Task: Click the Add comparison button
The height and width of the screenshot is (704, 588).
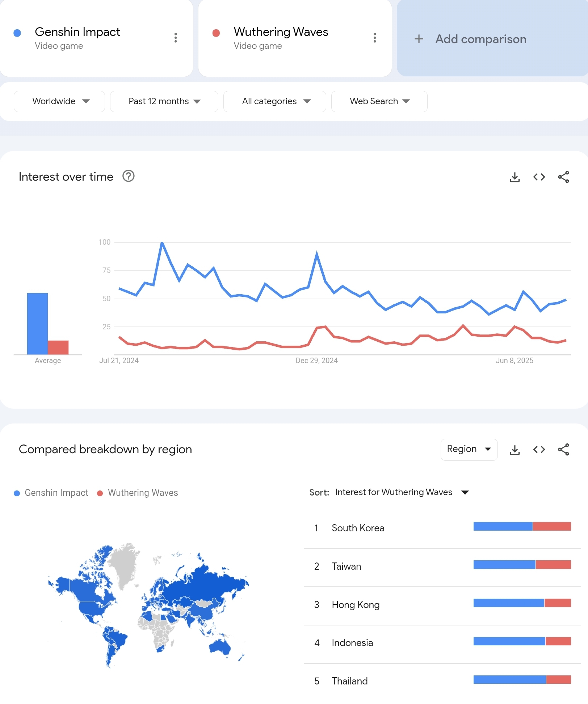Action: [492, 38]
